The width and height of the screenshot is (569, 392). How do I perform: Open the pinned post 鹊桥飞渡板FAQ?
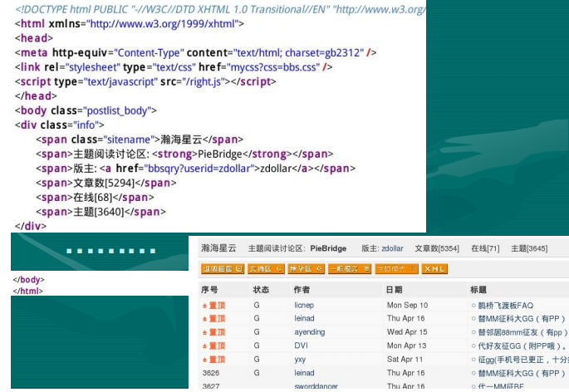506,306
